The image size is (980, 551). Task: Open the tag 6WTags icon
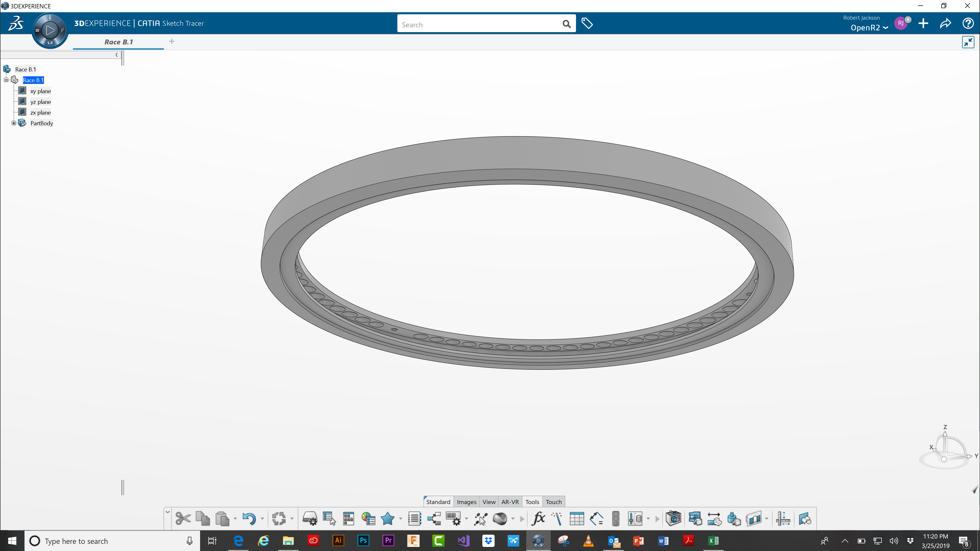(x=587, y=23)
